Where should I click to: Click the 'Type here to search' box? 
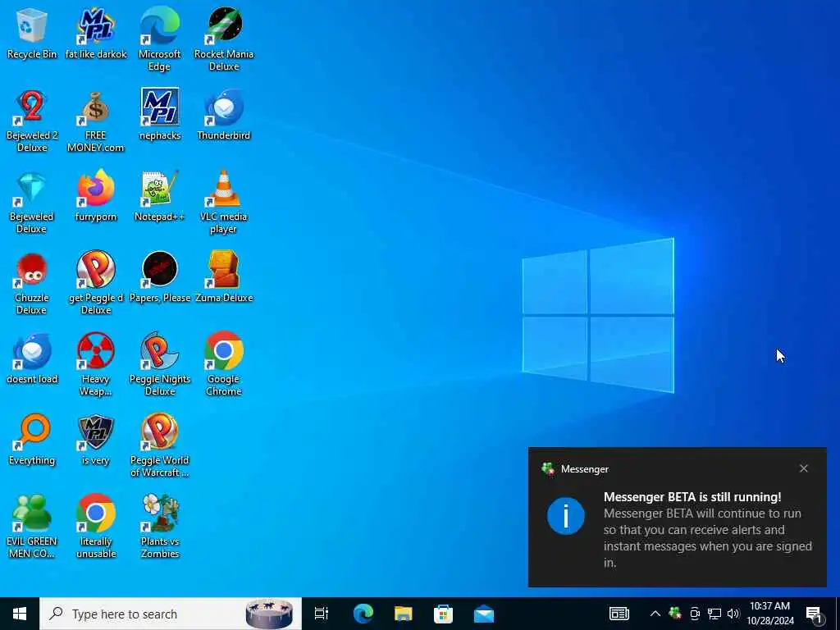click(171, 614)
